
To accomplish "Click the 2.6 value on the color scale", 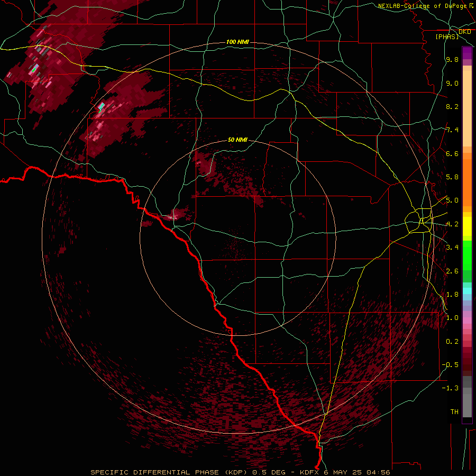I will click(x=452, y=271).
